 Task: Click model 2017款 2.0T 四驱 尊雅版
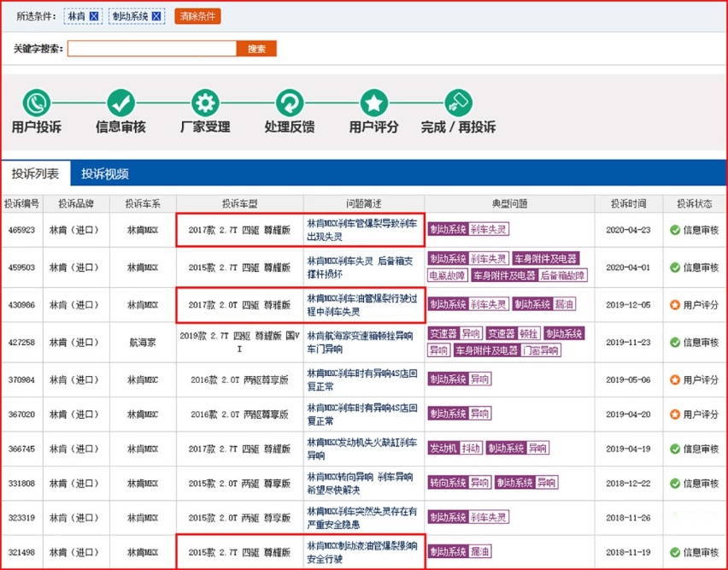(x=239, y=305)
